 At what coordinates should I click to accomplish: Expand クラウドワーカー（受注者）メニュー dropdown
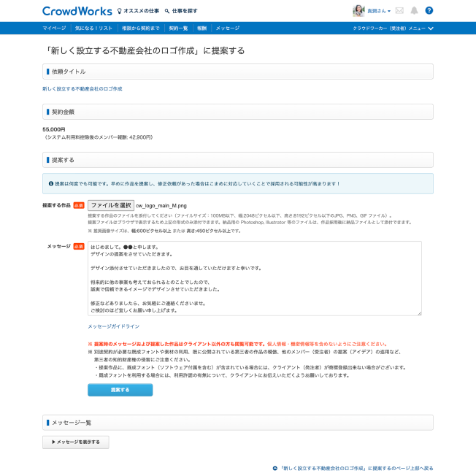point(393,28)
